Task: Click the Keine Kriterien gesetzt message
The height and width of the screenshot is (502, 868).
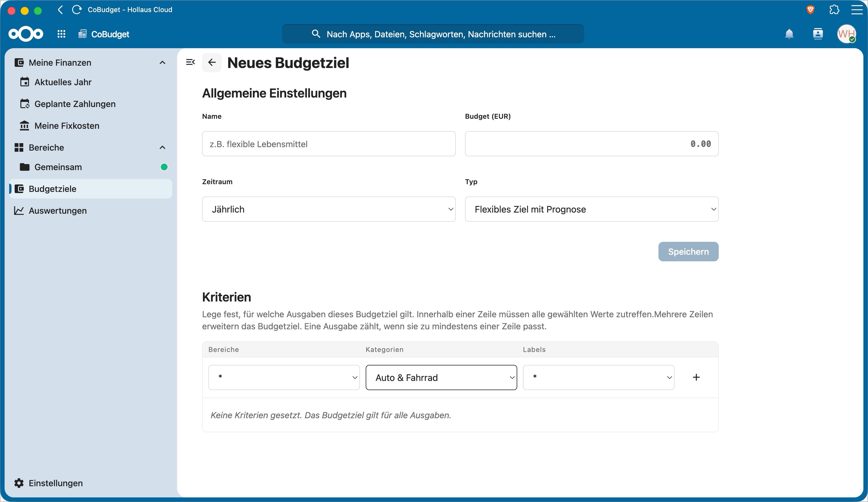Action: tap(331, 415)
